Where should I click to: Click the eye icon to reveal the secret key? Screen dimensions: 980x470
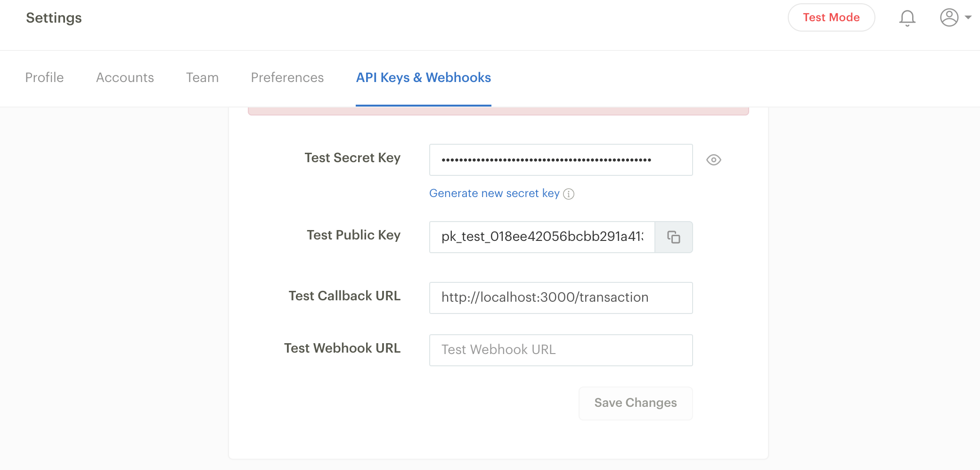point(713,160)
